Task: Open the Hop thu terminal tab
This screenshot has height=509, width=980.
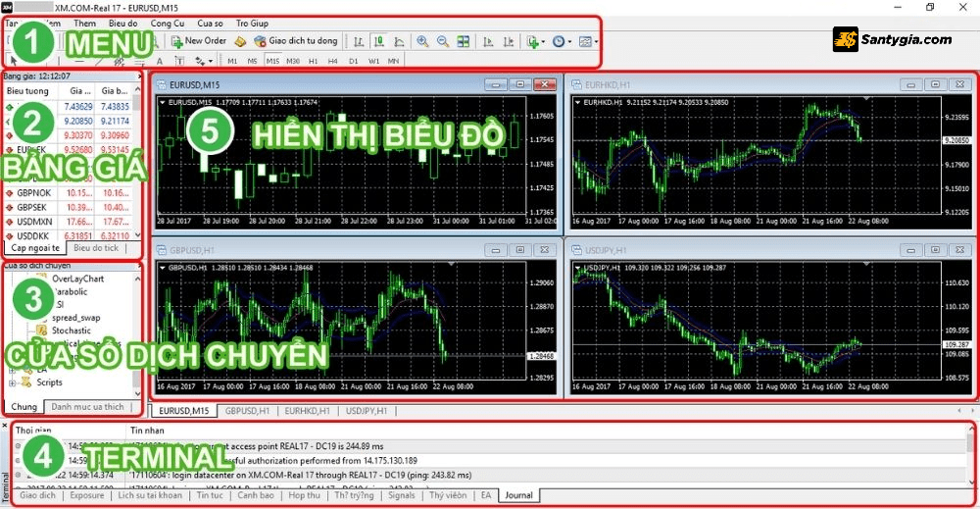Action: point(305,495)
